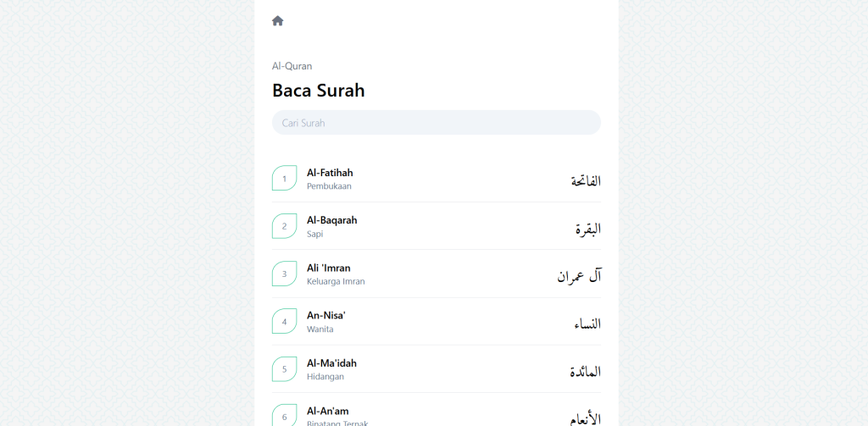This screenshot has width=868, height=426.
Task: Click the number 4 badge icon
Action: pos(285,322)
